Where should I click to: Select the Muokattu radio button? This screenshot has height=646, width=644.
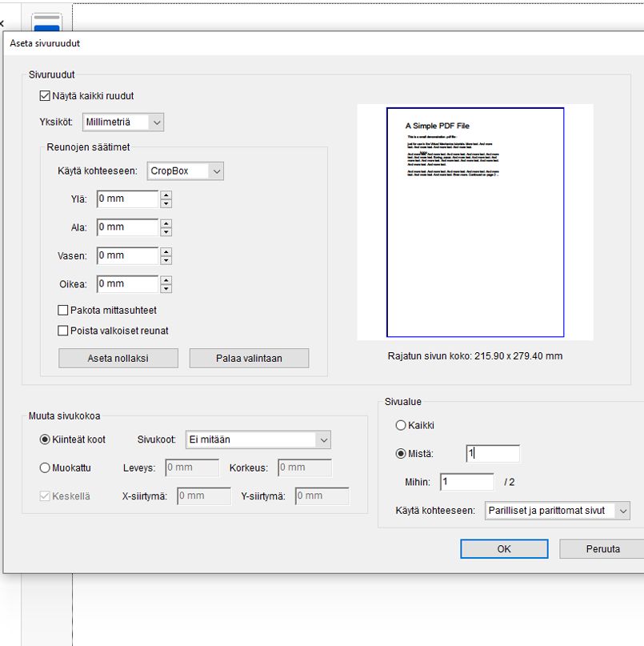point(45,468)
